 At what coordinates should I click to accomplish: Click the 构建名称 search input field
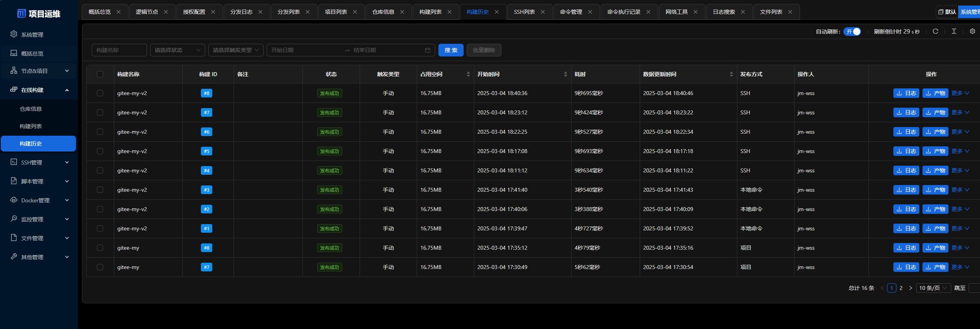tap(119, 50)
